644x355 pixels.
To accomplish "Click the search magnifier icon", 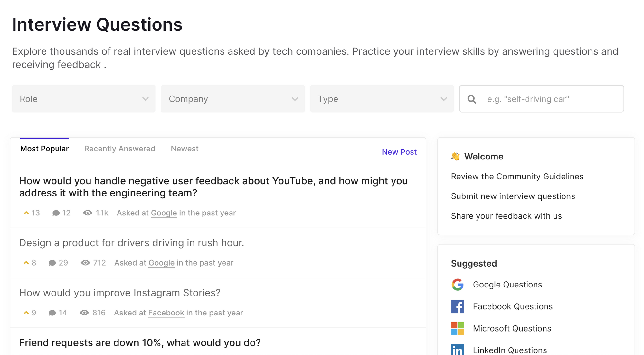I will tap(472, 99).
